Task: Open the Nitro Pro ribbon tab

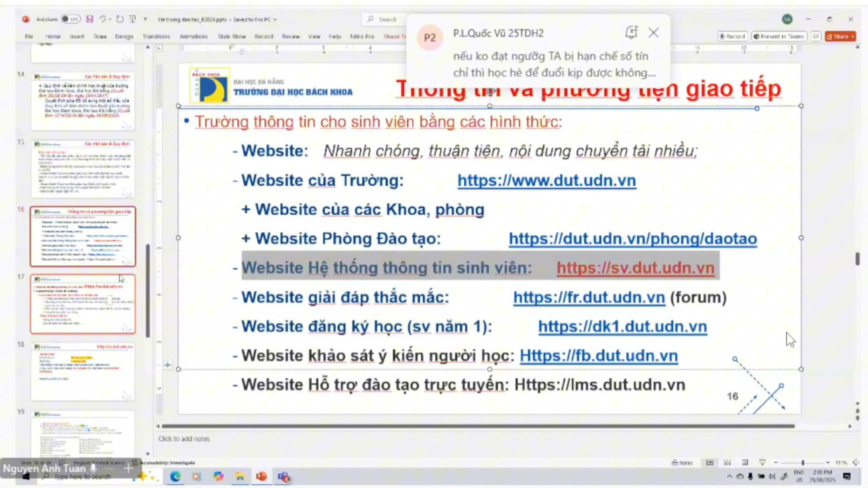Action: 362,36
